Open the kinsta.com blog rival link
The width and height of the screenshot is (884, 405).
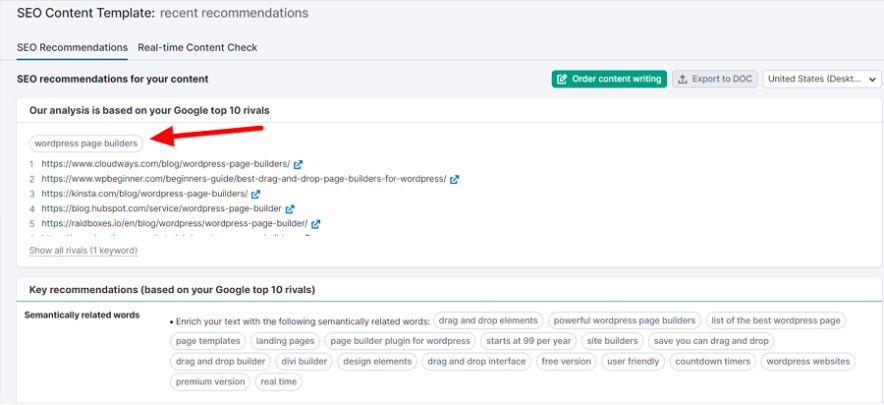click(144, 194)
